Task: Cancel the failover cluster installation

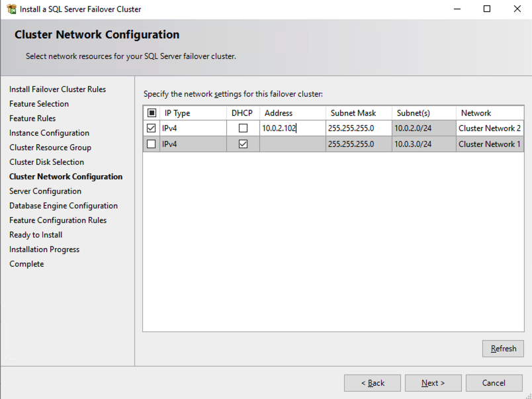Action: 494,383
